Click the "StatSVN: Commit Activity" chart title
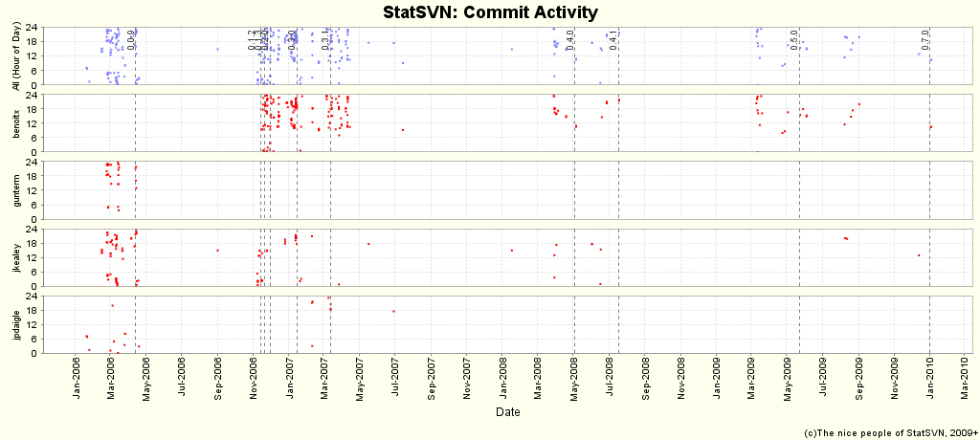The width and height of the screenshot is (980, 440). (490, 11)
